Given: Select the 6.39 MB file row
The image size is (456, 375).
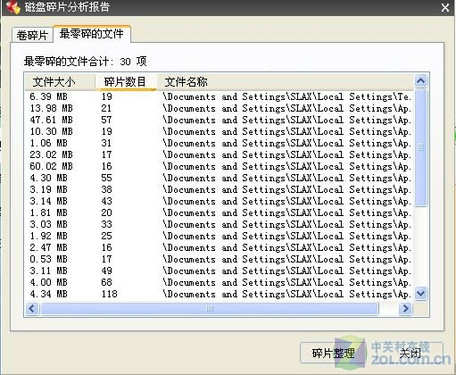Looking at the screenshot, I should tap(219, 97).
